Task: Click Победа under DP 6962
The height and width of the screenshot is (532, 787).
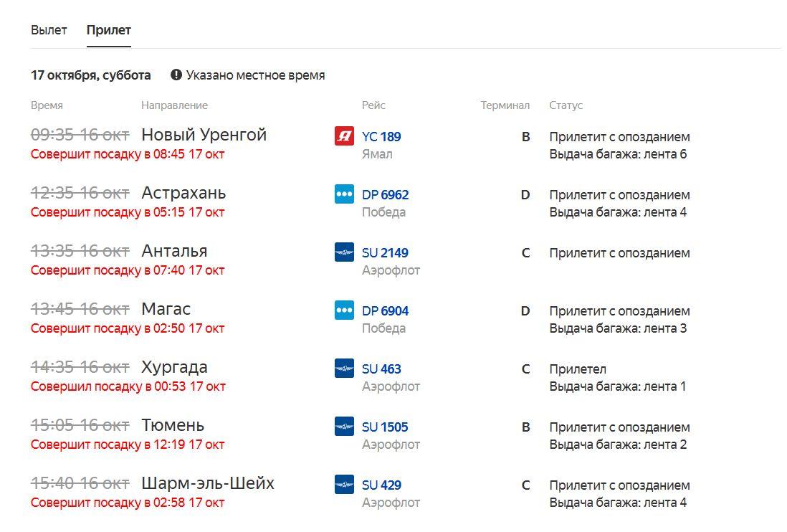Action: pos(384,212)
